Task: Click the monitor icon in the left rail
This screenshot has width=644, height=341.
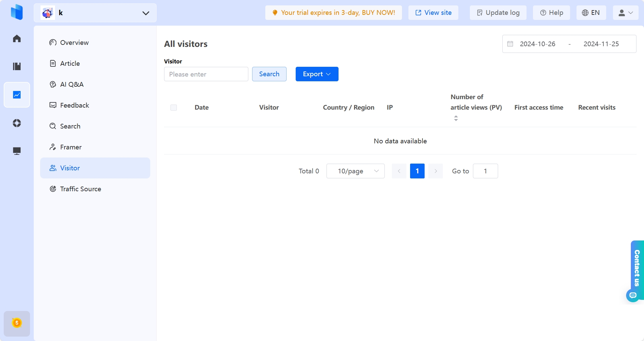Action: pyautogui.click(x=17, y=151)
